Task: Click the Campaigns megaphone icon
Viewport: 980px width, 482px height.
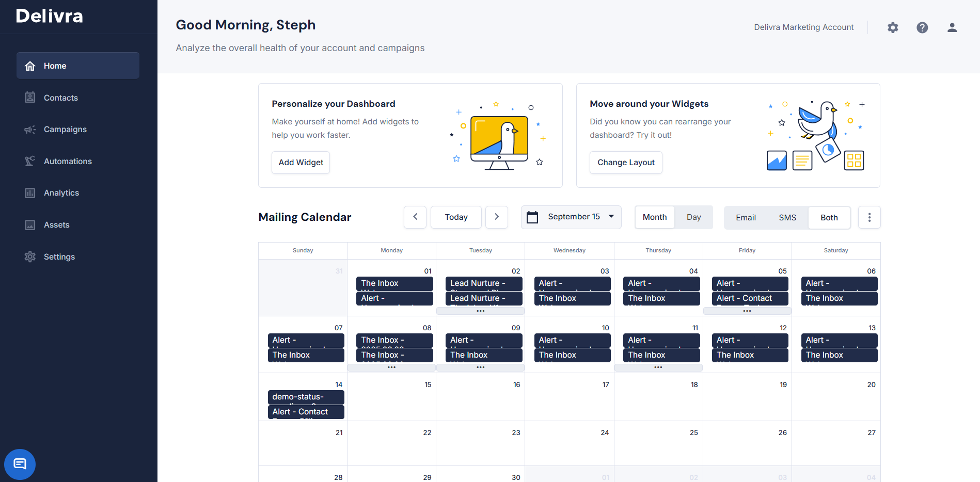Action: pos(30,130)
